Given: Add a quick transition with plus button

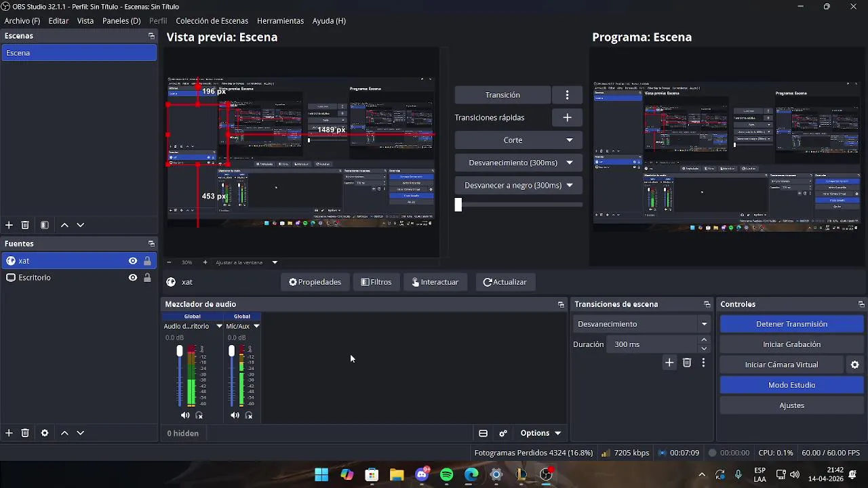Looking at the screenshot, I should (568, 117).
